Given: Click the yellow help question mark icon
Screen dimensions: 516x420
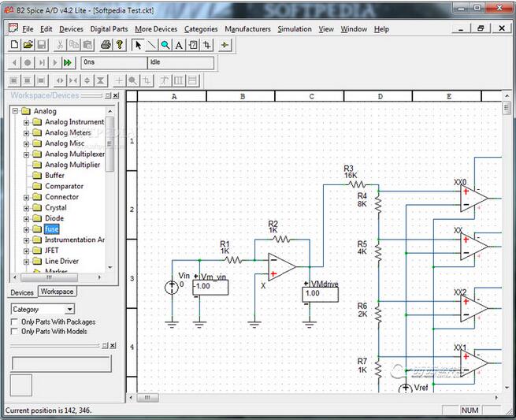Looking at the screenshot, I should [119, 45].
